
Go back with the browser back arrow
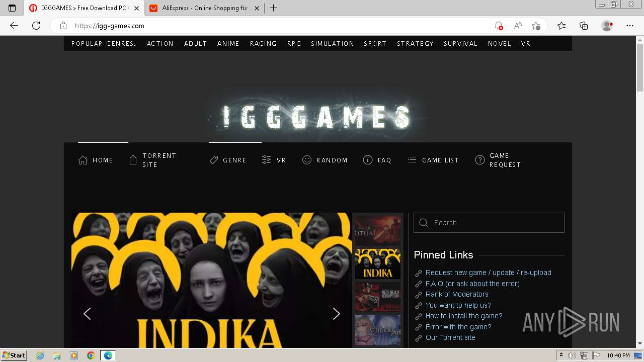14,26
